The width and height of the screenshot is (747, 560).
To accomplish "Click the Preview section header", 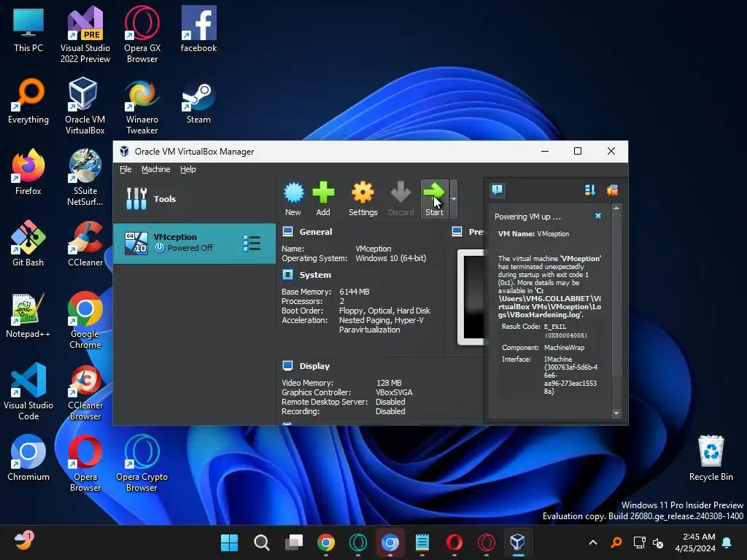I will click(476, 232).
